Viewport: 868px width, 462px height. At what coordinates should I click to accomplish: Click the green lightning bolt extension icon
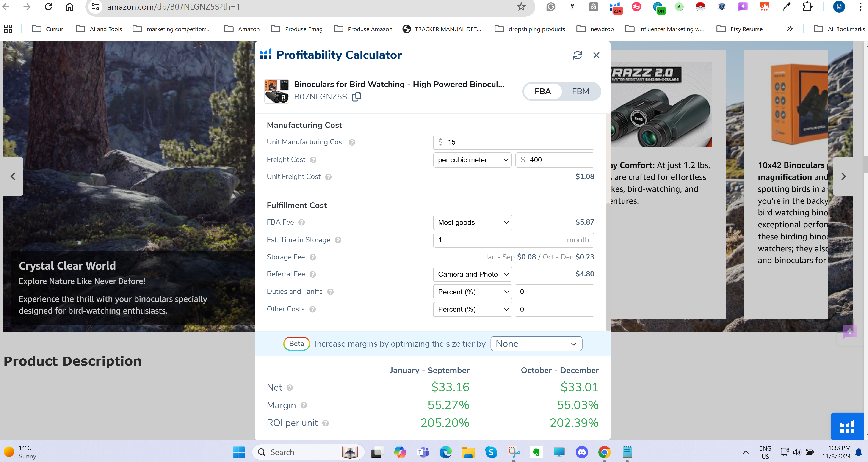click(x=679, y=7)
